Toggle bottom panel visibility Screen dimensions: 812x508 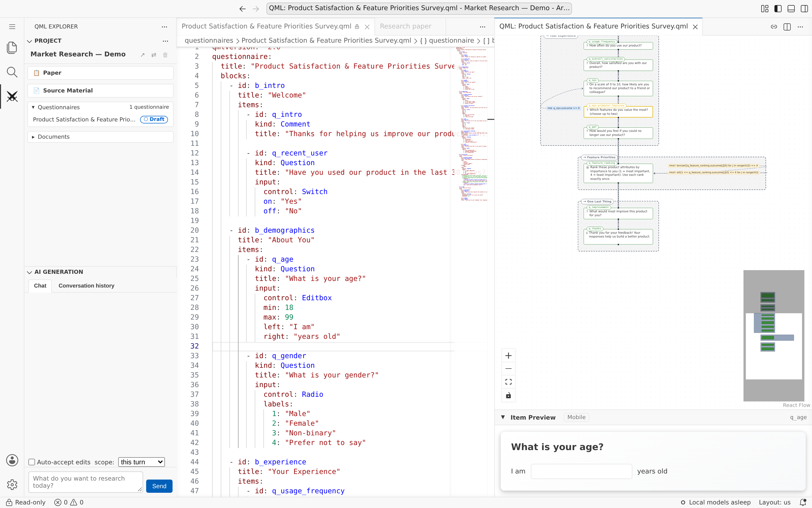tap(791, 9)
